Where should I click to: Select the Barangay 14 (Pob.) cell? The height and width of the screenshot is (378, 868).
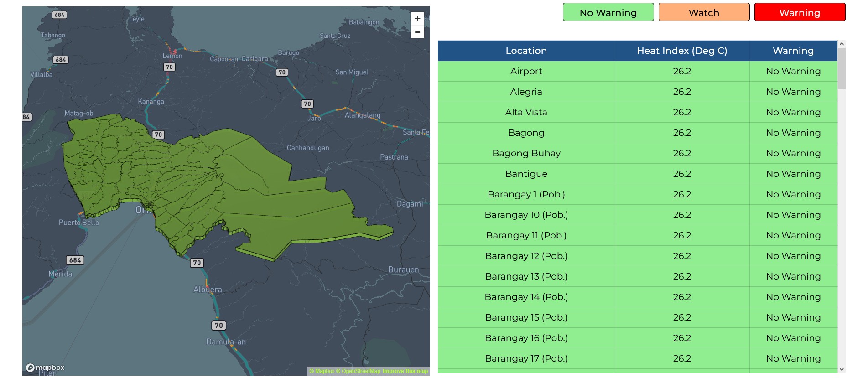coord(526,297)
